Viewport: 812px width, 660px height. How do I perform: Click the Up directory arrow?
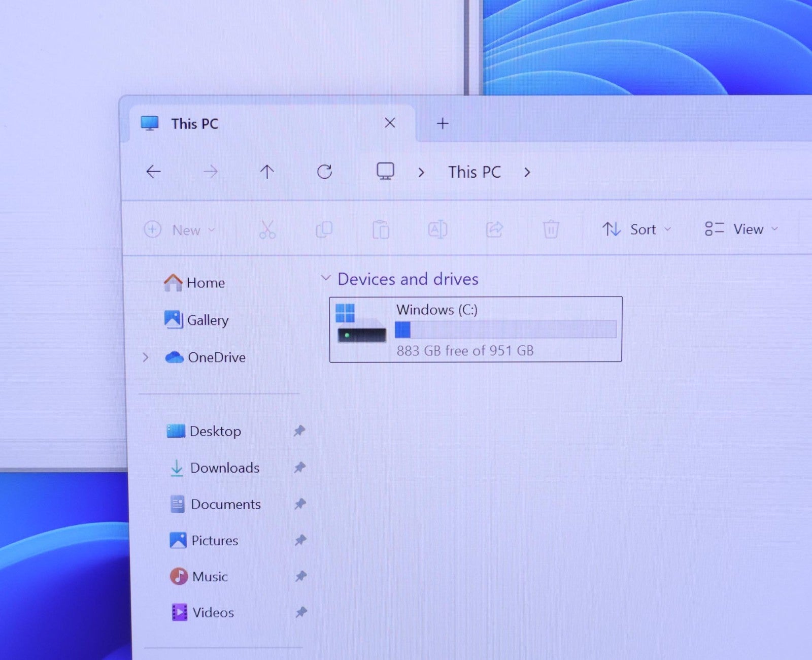tap(267, 172)
